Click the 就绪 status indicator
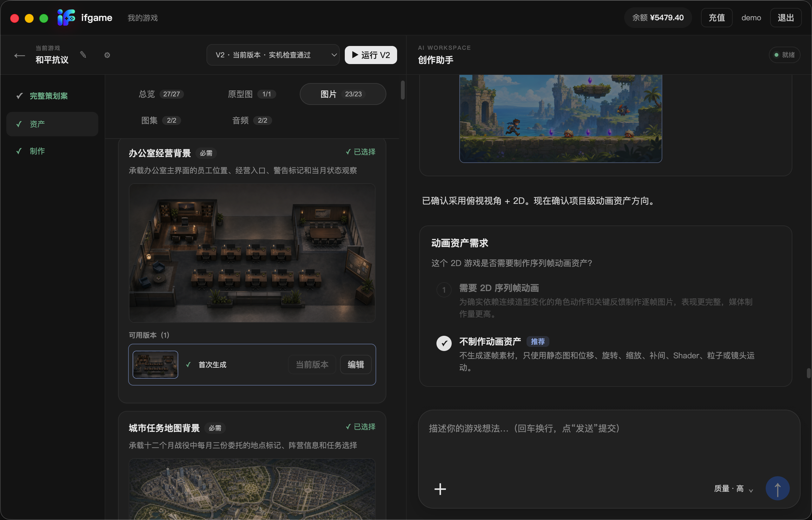The image size is (812, 520). pos(784,55)
